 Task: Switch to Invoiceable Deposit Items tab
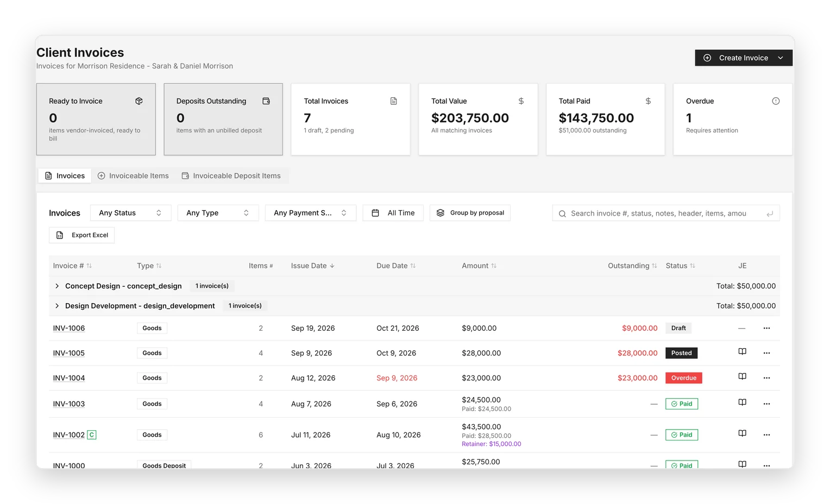coord(231,175)
